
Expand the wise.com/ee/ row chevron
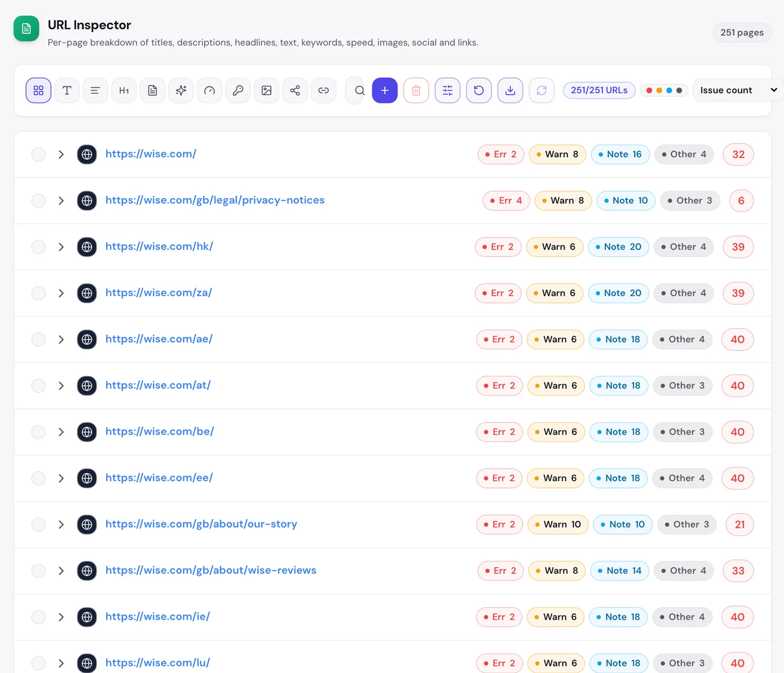pos(61,478)
